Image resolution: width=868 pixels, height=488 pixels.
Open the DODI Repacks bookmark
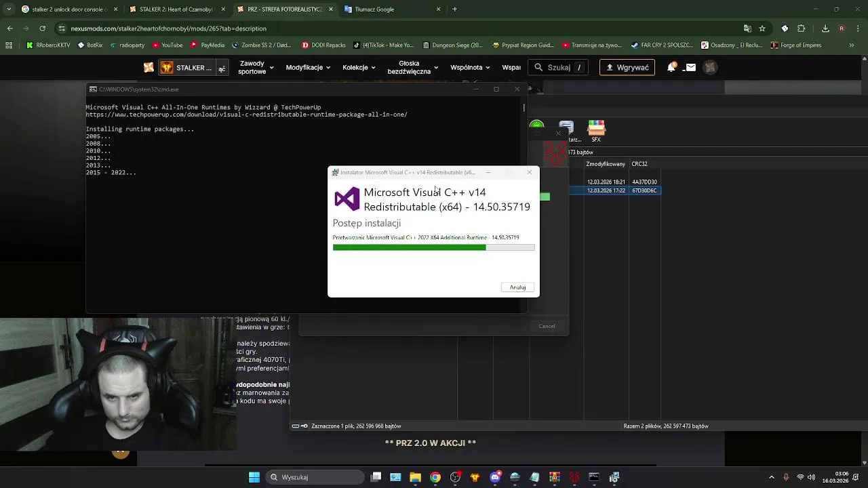[x=323, y=45]
